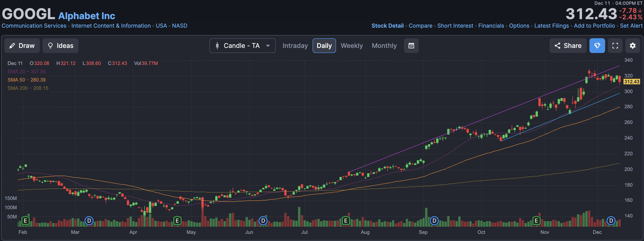Viewport: 644px width, 241px height.
Task: Open the Options link
Action: (x=519, y=26)
